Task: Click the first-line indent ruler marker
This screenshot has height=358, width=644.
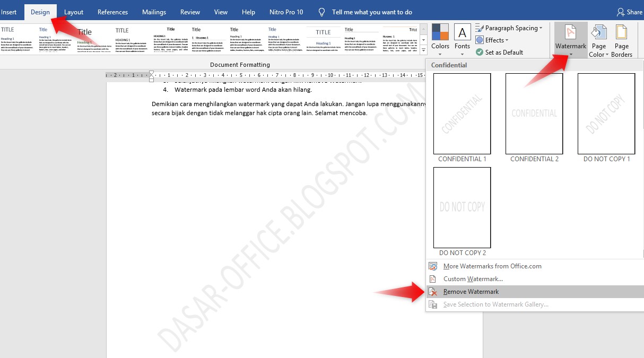Action: click(x=151, y=73)
